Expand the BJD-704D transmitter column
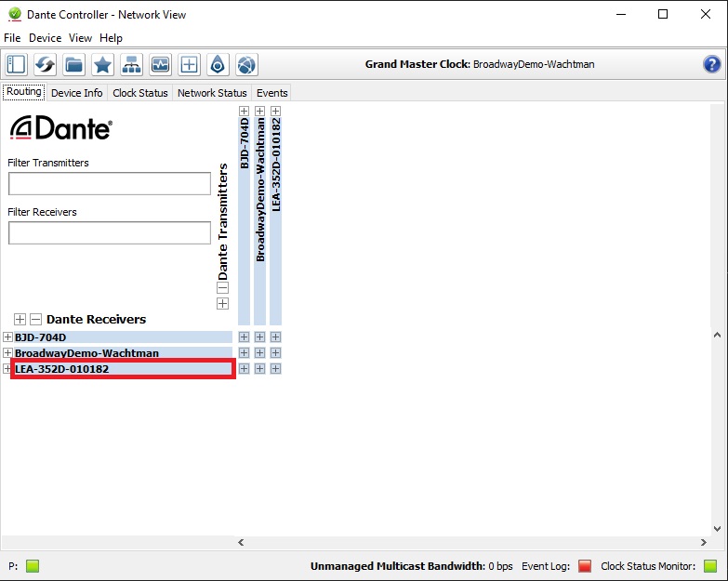The width and height of the screenshot is (728, 581). (245, 112)
